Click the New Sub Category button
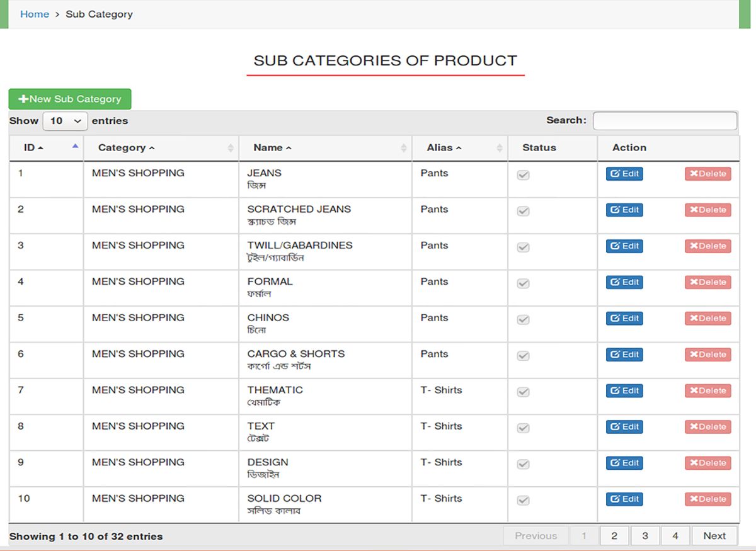 coord(70,99)
